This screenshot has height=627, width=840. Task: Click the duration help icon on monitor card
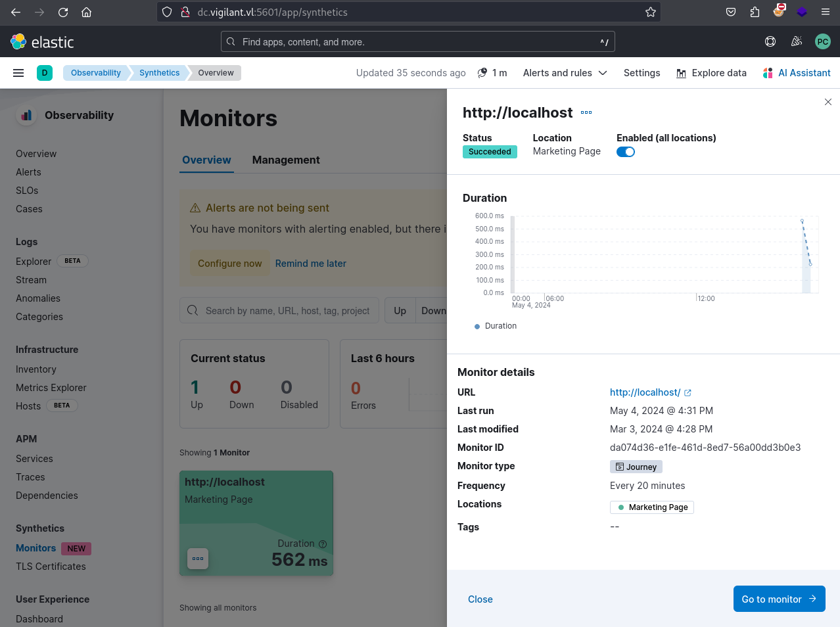coord(323,544)
